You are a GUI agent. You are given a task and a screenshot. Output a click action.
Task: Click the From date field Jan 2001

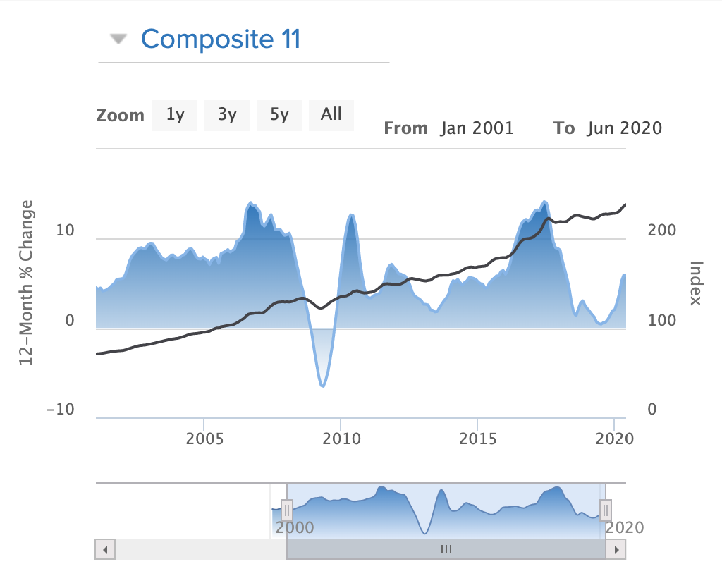(x=477, y=128)
